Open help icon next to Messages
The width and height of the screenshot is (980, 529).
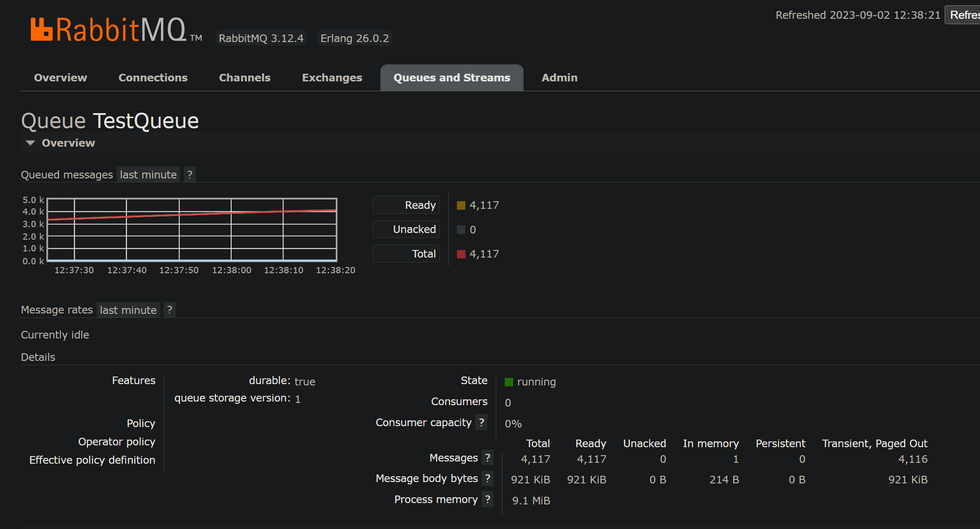pyautogui.click(x=487, y=458)
